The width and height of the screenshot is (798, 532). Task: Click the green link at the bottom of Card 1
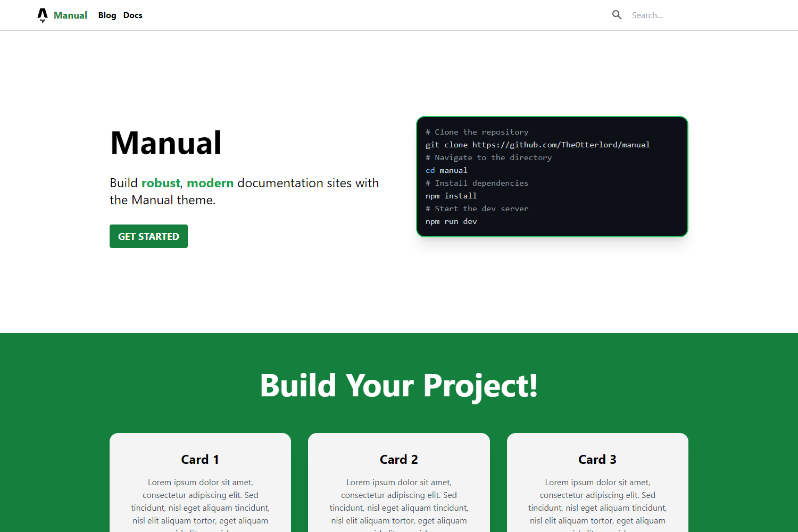click(x=200, y=530)
